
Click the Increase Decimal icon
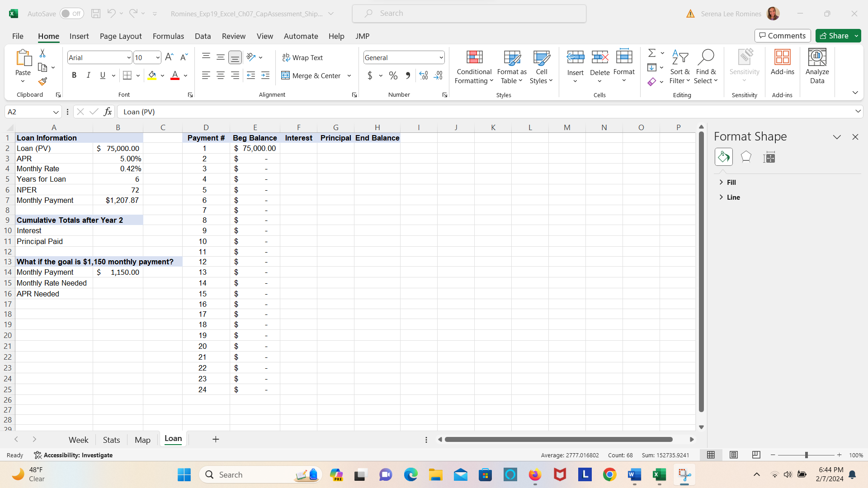coord(423,76)
